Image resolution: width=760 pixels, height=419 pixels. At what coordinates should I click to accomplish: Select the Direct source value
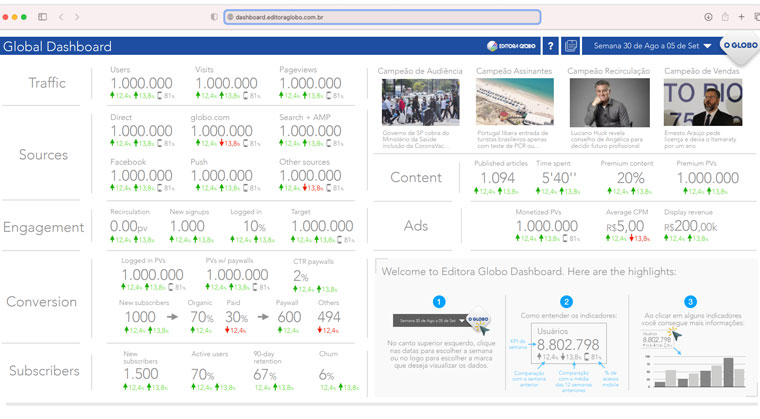[141, 131]
